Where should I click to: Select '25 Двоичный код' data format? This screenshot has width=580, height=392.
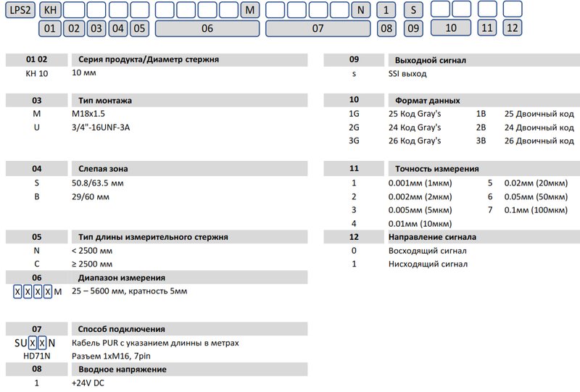tap(539, 114)
